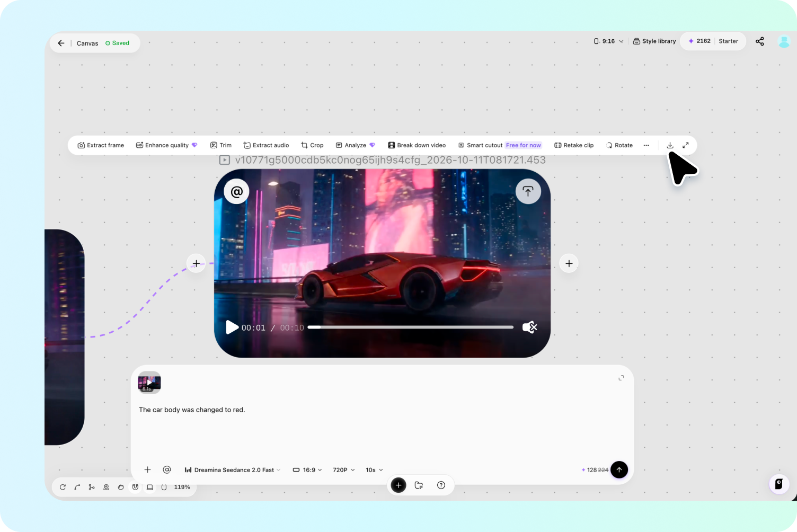This screenshot has width=797, height=532.
Task: Run Analyze on the video
Action: pyautogui.click(x=355, y=145)
